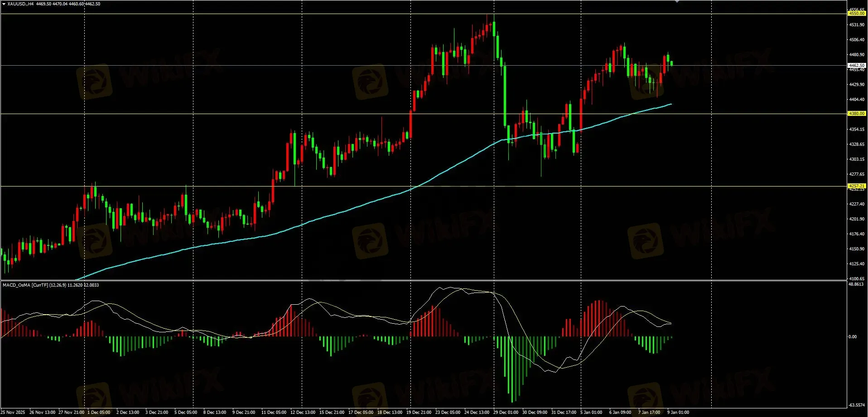This screenshot has width=868, height=417.
Task: Click the 9 Jan 01:00 time label
Action: pyautogui.click(x=679, y=412)
